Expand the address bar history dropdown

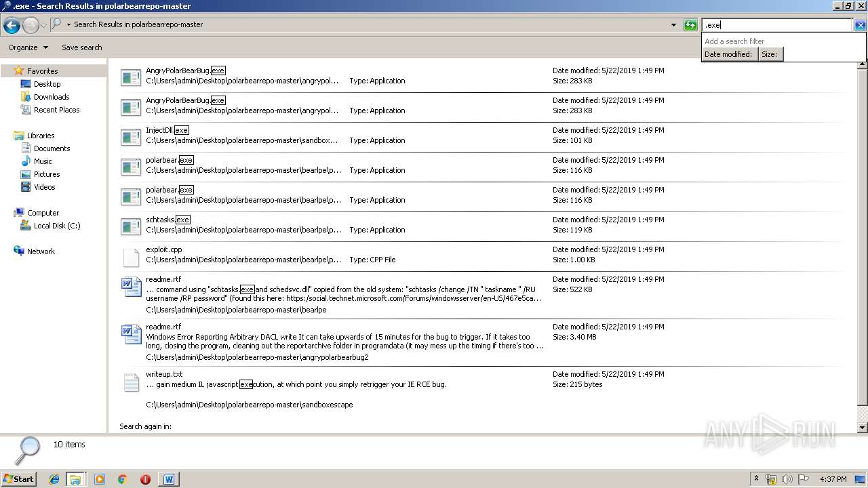pyautogui.click(x=673, y=25)
